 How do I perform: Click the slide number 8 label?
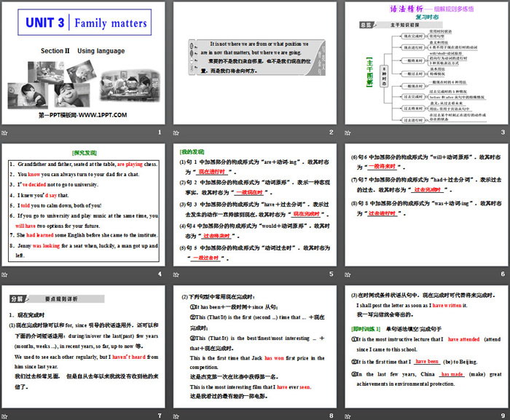coord(331,416)
